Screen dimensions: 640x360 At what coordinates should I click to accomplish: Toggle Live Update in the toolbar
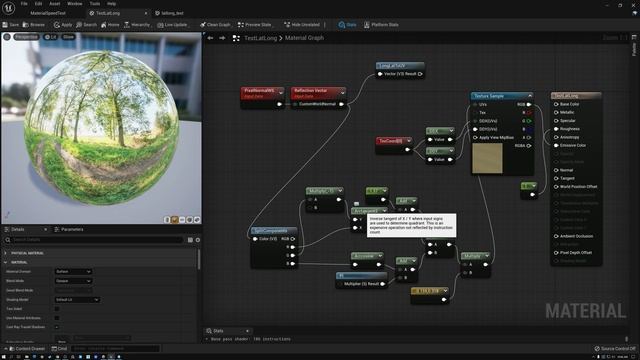tap(172, 25)
